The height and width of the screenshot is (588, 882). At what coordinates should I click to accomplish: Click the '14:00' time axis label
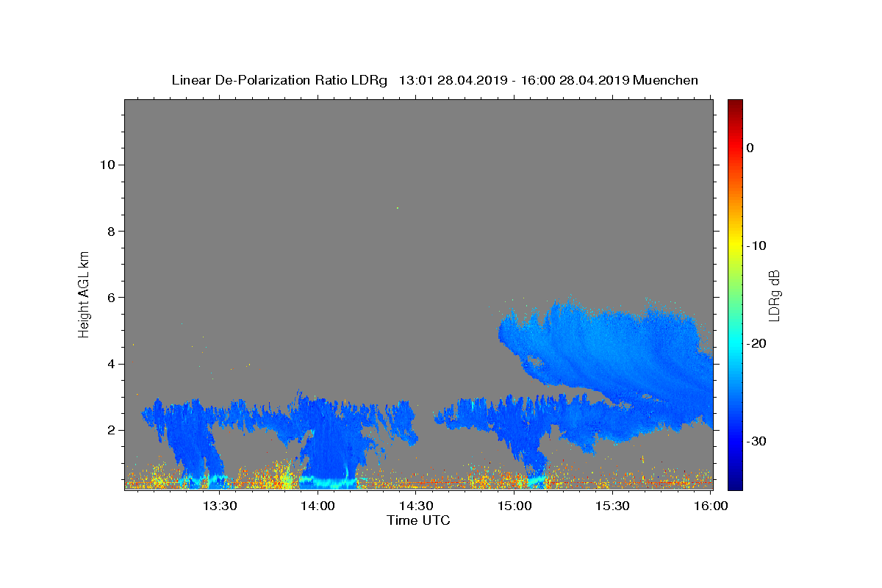pyautogui.click(x=318, y=506)
